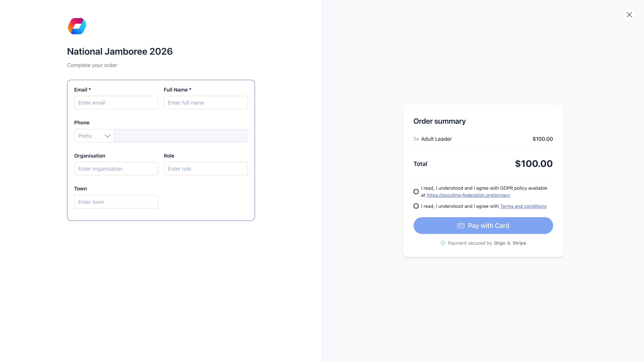The height and width of the screenshot is (362, 644).
Task: Click into the Enter full name field
Action: (x=205, y=102)
